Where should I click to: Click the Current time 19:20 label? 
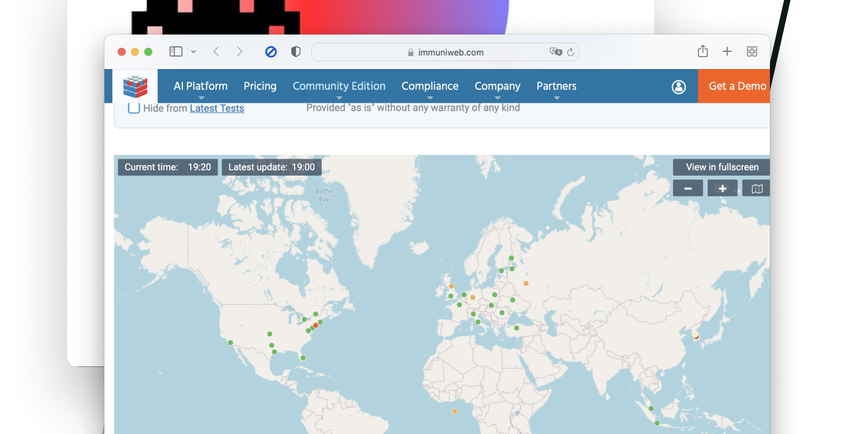click(x=168, y=167)
